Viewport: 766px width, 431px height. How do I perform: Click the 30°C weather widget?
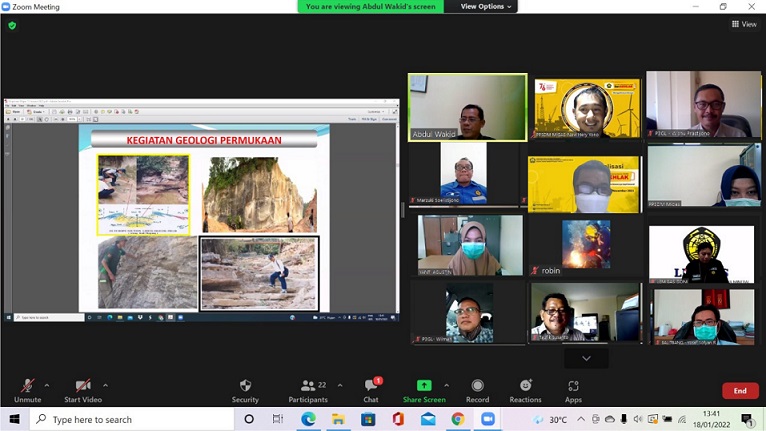[x=550, y=419]
